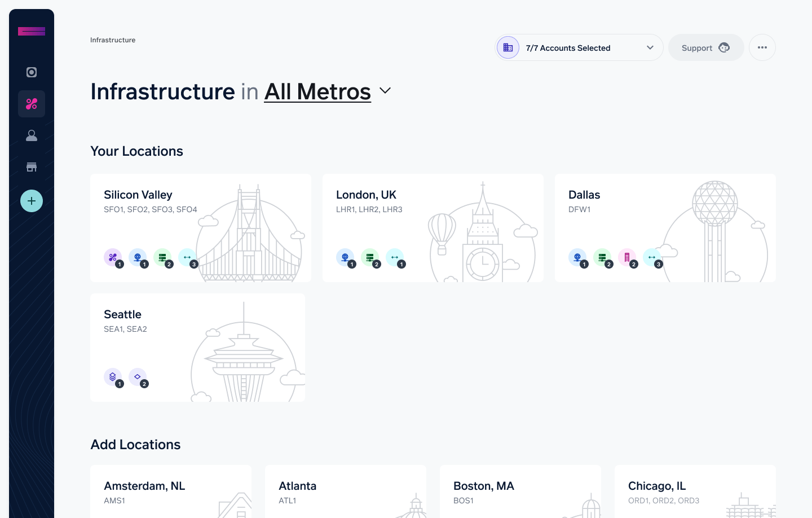
Task: Open the marketplace storefront icon in sidebar
Action: (x=32, y=167)
